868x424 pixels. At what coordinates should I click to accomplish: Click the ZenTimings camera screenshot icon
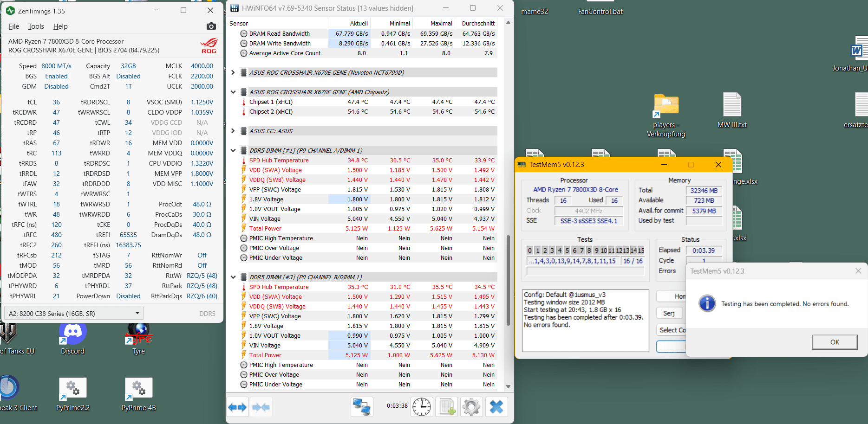tap(211, 26)
